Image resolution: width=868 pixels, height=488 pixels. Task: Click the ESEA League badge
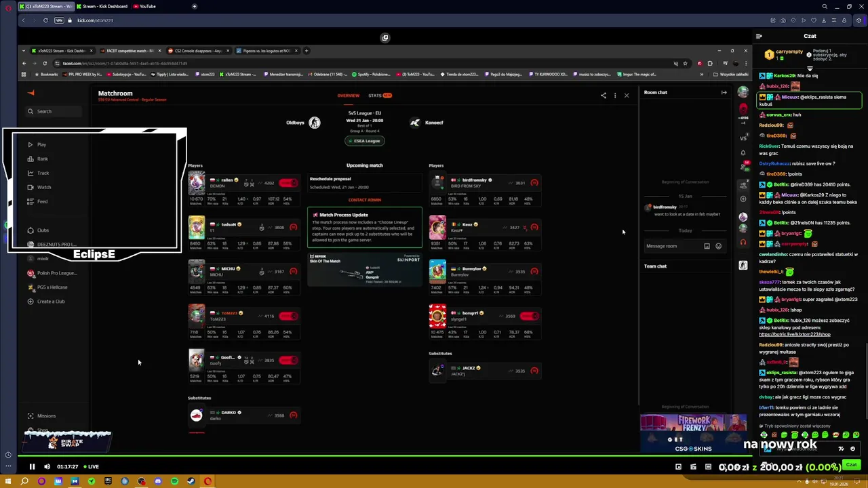365,141
